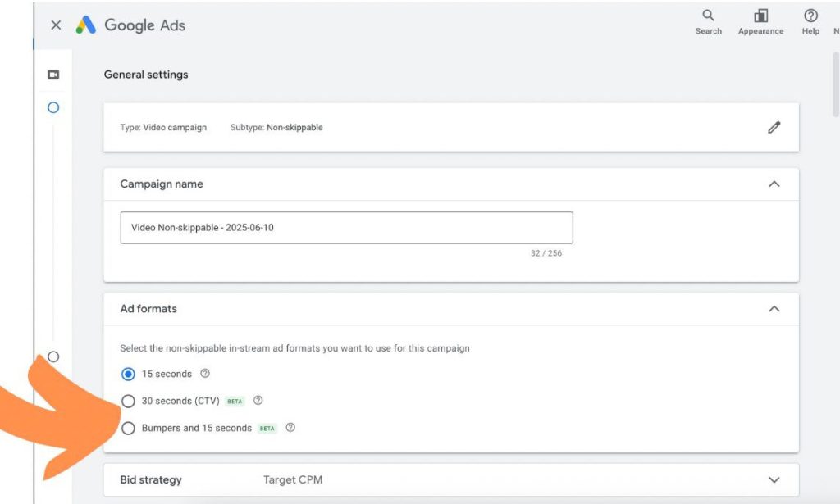Image resolution: width=840 pixels, height=504 pixels.
Task: Click the Help question mark icon
Action: point(810,16)
